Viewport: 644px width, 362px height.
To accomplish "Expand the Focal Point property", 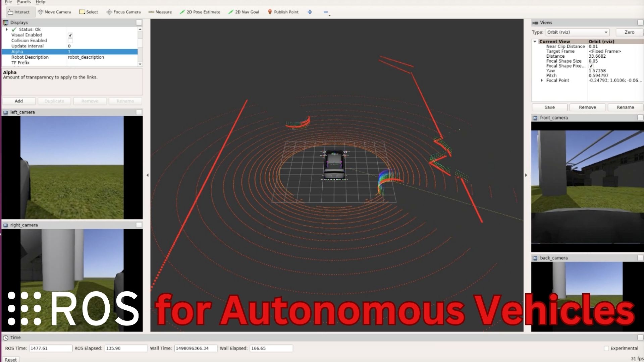I will [x=542, y=80].
